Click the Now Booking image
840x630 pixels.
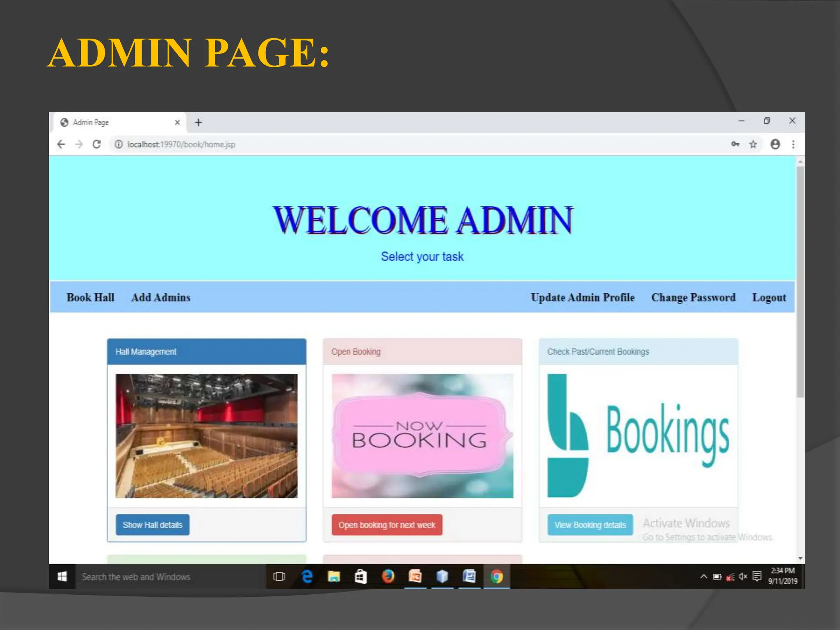pos(422,436)
